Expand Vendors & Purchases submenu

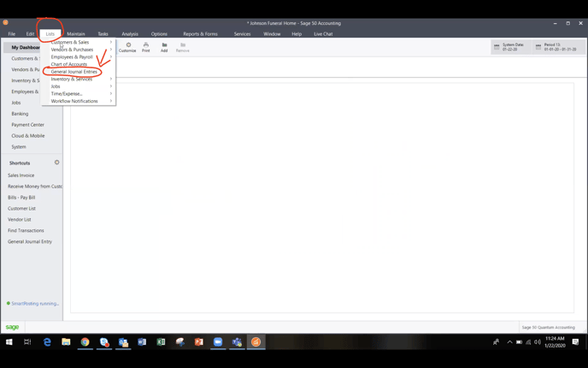tap(79, 50)
